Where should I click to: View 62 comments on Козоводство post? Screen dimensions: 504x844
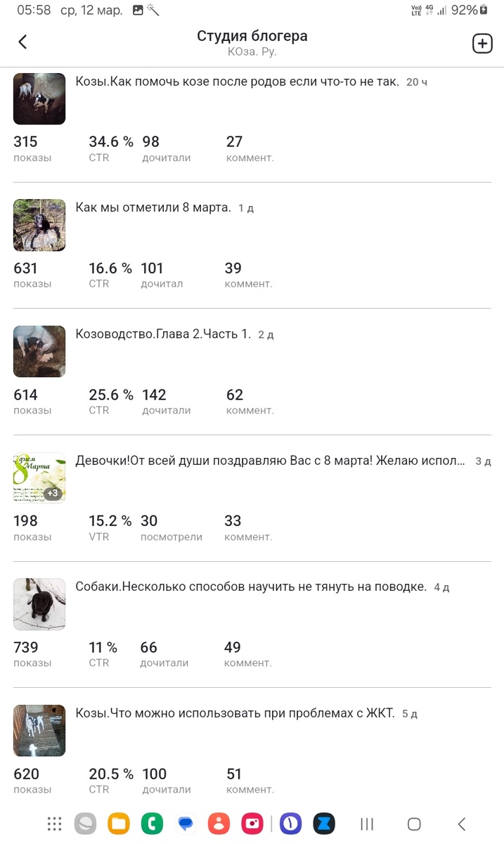click(x=249, y=401)
